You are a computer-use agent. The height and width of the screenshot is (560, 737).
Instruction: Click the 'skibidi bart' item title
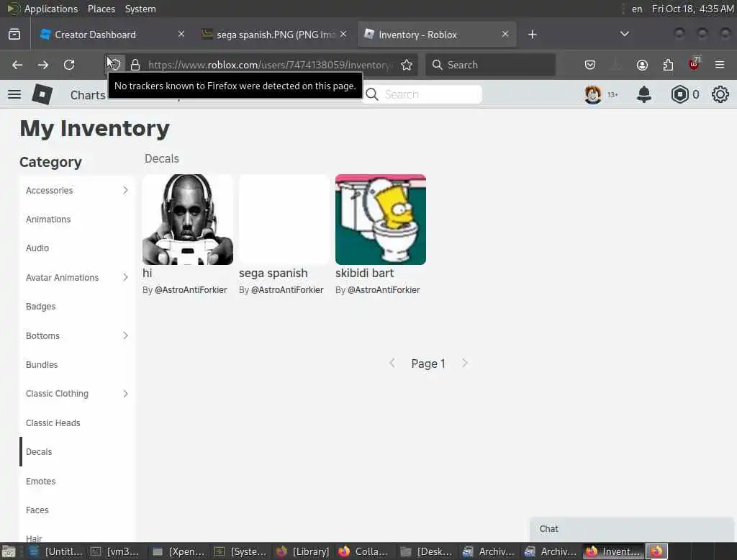pos(365,274)
